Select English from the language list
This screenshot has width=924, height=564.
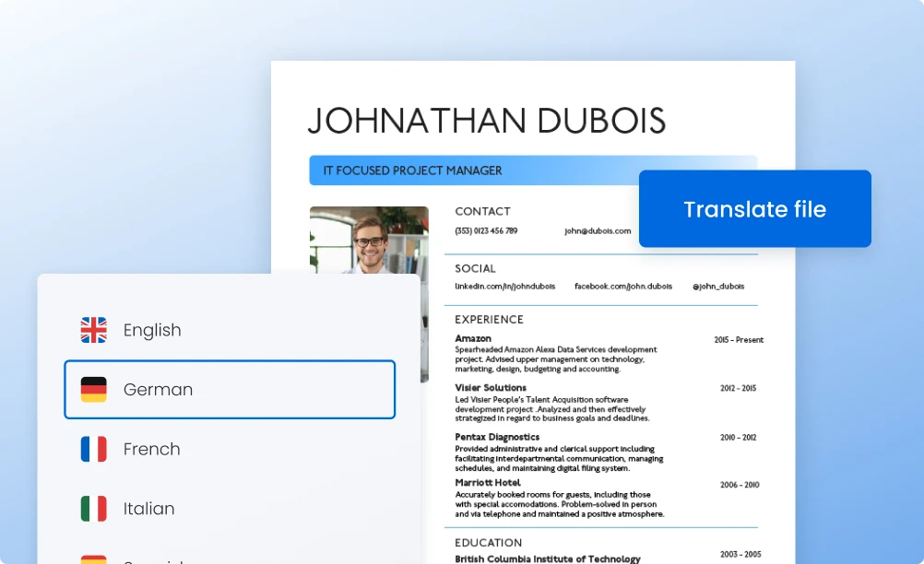pyautogui.click(x=151, y=329)
